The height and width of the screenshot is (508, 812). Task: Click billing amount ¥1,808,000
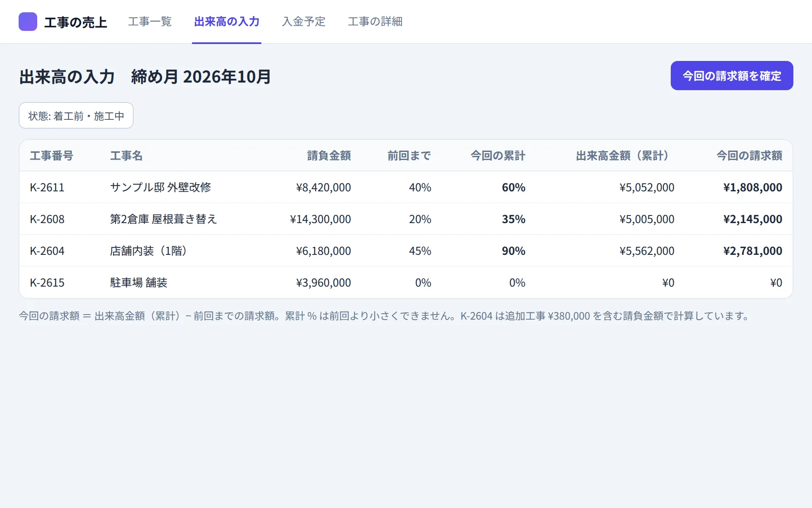(x=753, y=188)
